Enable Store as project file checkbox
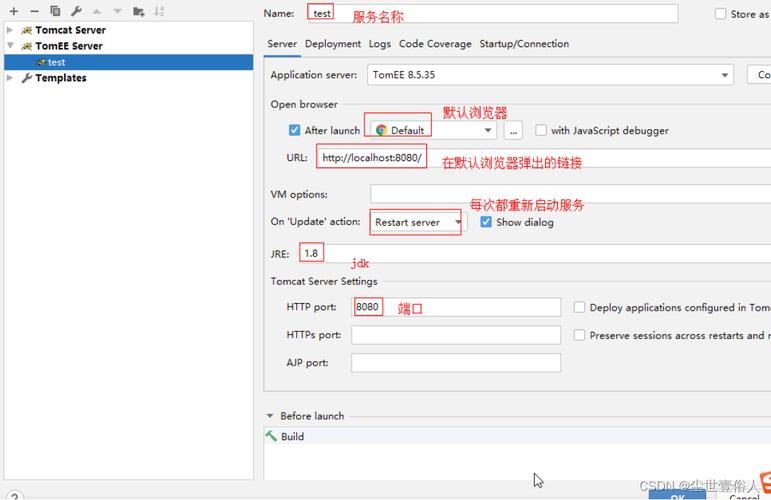This screenshot has width=771, height=500. [720, 14]
